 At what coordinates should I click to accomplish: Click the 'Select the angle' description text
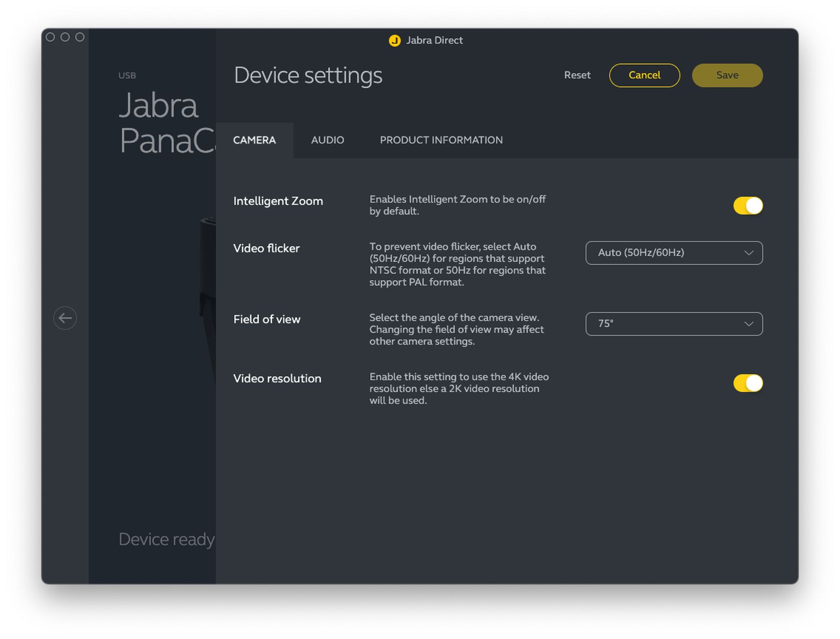point(457,330)
